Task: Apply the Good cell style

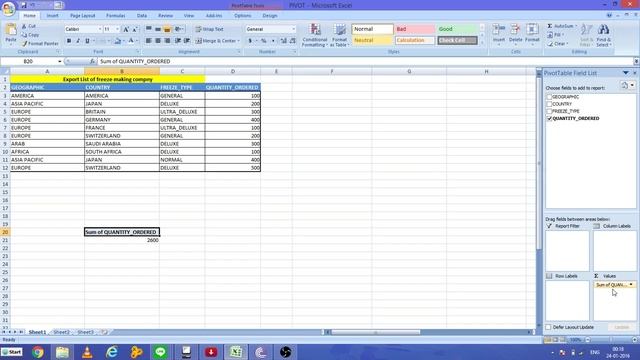Action: coord(457,29)
